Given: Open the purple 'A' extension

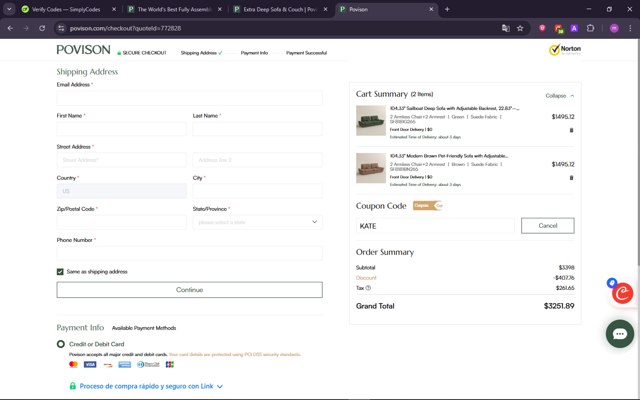Looking at the screenshot, I should (x=574, y=28).
